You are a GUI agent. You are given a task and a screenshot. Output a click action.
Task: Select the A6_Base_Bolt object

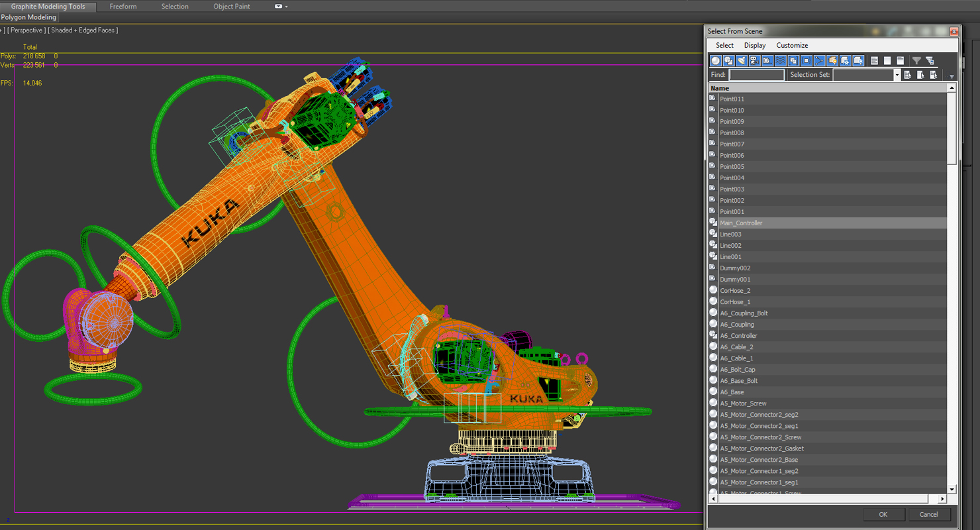click(827, 381)
